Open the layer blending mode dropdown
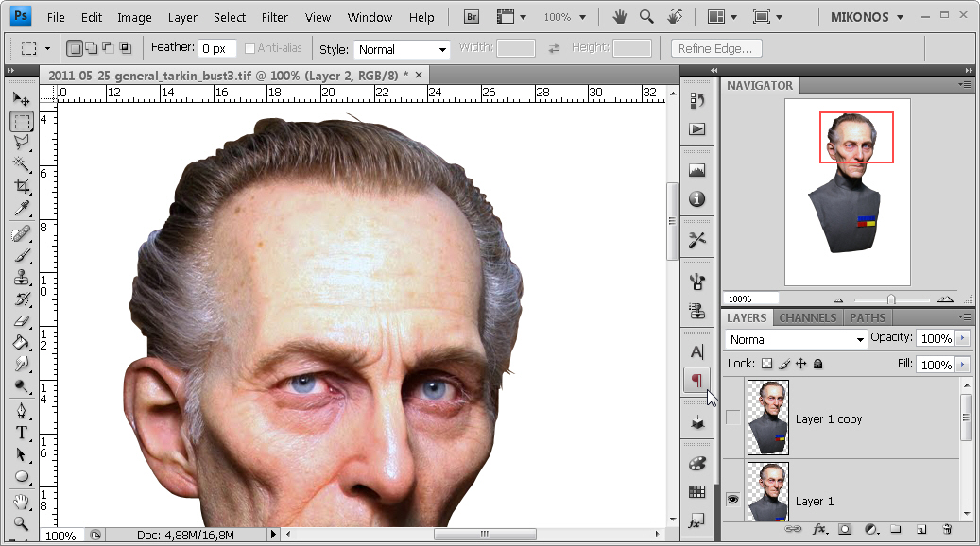This screenshot has height=546, width=980. 797,339
